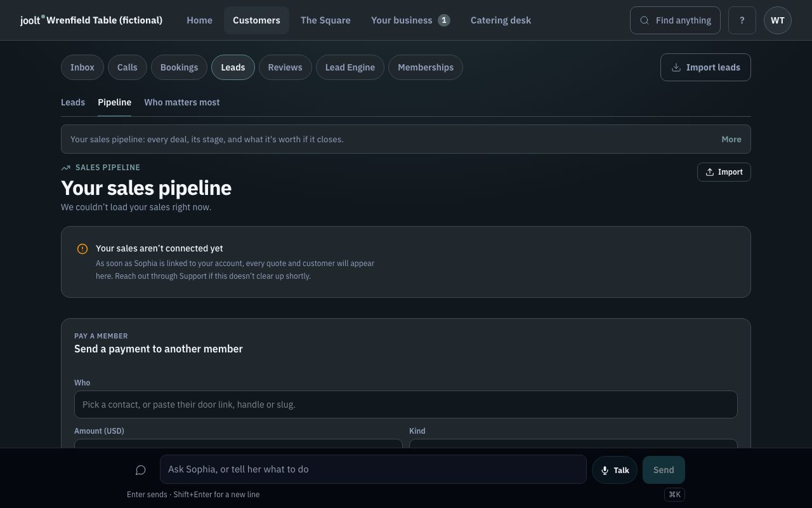
Task: Click the orange warning icon
Action: click(82, 249)
